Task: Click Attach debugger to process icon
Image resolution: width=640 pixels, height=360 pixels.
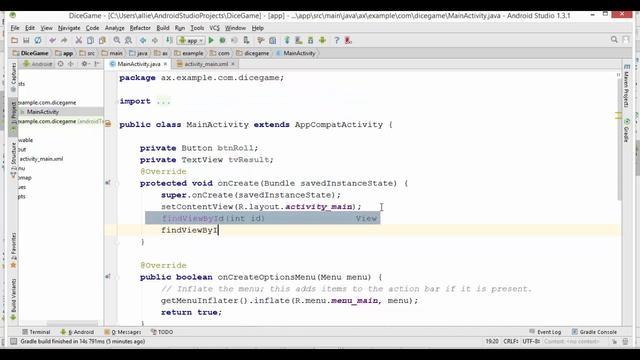Action: (x=246, y=40)
